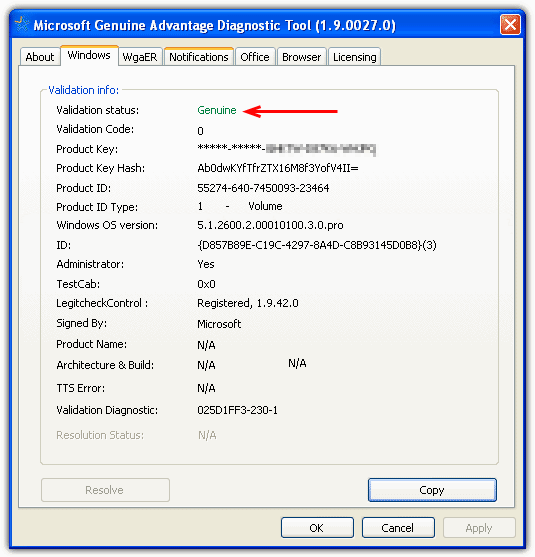This screenshot has width=535, height=557.
Task: Click the Validation info group label
Action: (83, 90)
